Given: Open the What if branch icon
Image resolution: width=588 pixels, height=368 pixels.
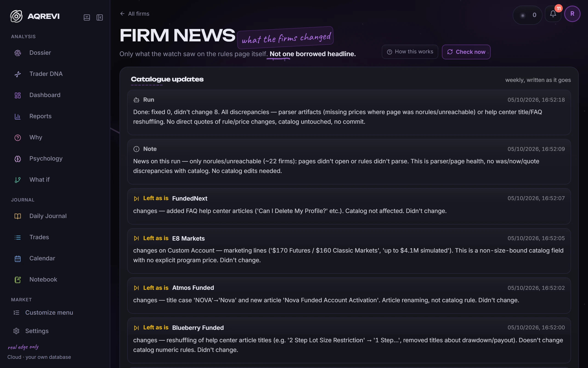Looking at the screenshot, I should pyautogui.click(x=17, y=180).
